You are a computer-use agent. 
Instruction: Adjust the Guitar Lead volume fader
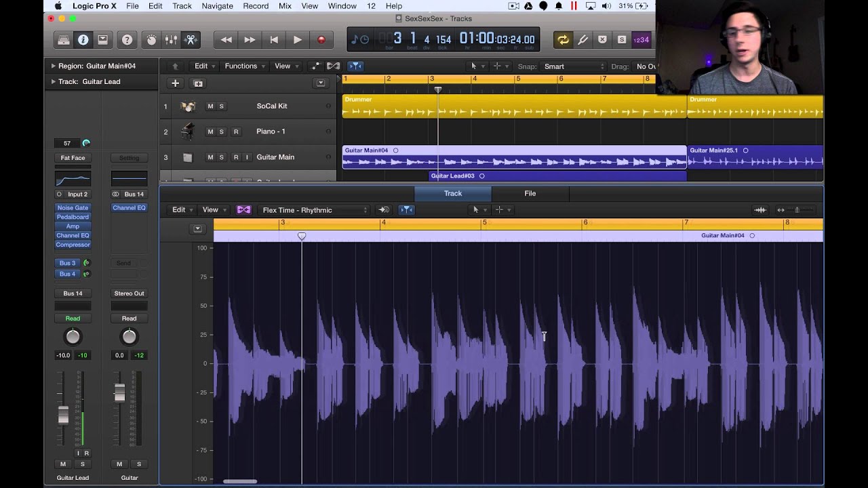[x=63, y=415]
